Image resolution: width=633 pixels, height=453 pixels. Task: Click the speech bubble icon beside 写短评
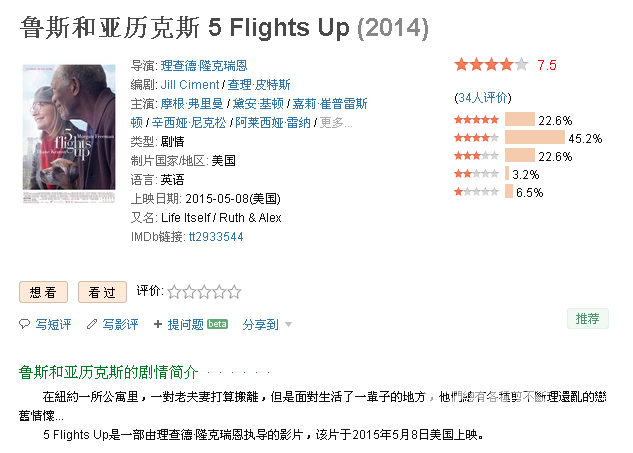point(25,324)
